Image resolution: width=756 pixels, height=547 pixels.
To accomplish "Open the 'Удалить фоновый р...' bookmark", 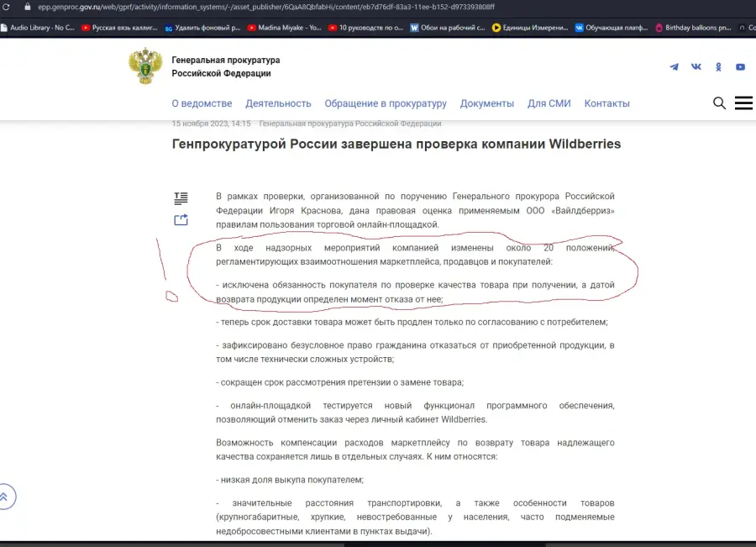I will [202, 28].
